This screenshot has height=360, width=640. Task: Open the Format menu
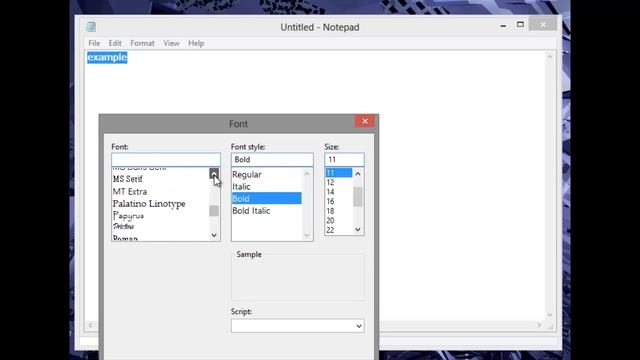pos(142,43)
